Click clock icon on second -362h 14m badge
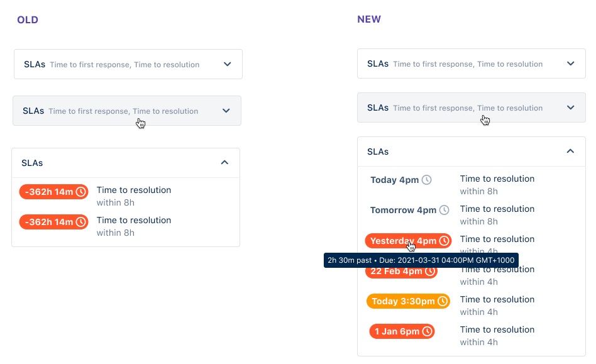 [x=80, y=222]
